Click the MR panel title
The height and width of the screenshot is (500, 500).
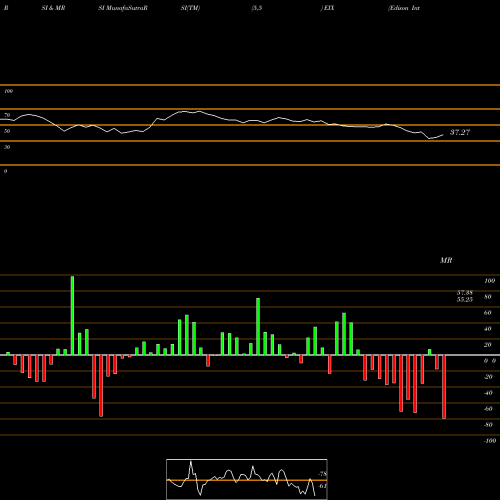[x=446, y=260]
